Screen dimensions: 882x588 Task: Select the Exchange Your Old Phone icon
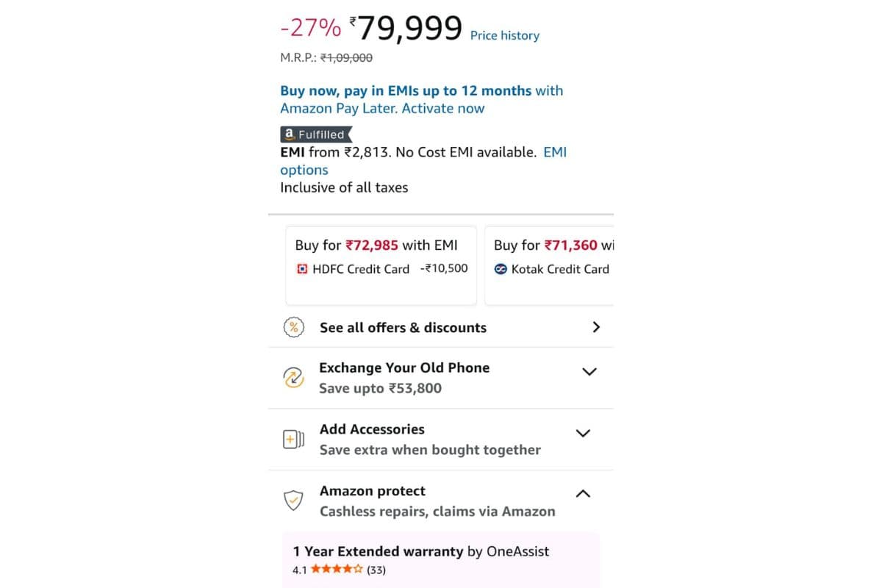[x=294, y=376]
